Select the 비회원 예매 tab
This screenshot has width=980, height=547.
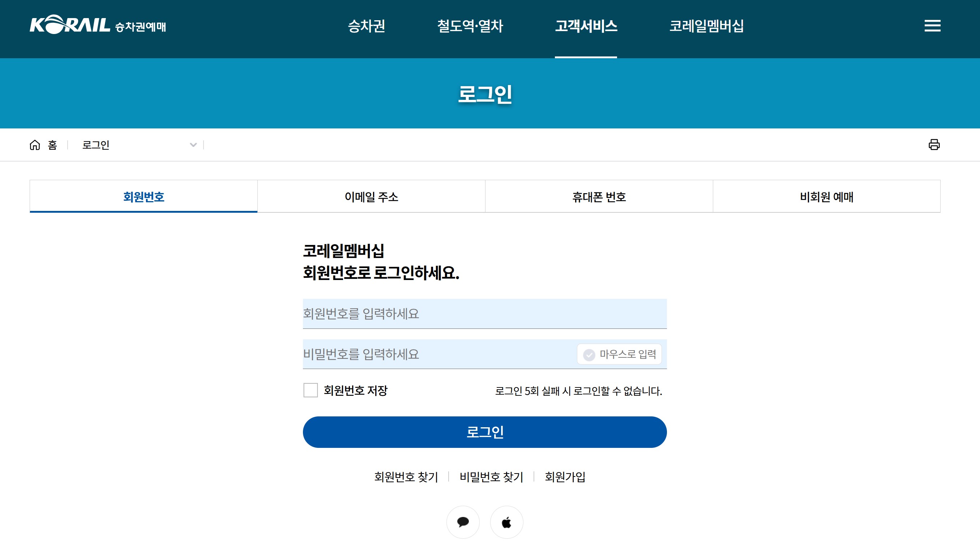point(826,196)
